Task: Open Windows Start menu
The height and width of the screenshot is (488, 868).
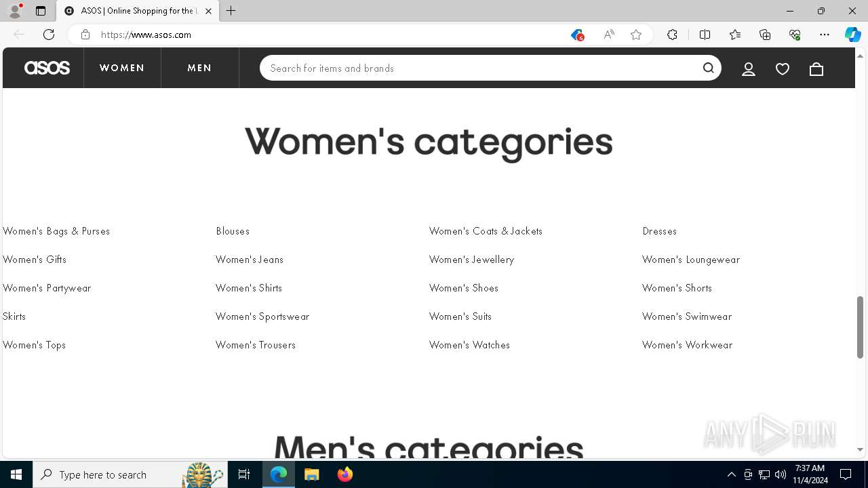Action: pyautogui.click(x=16, y=474)
